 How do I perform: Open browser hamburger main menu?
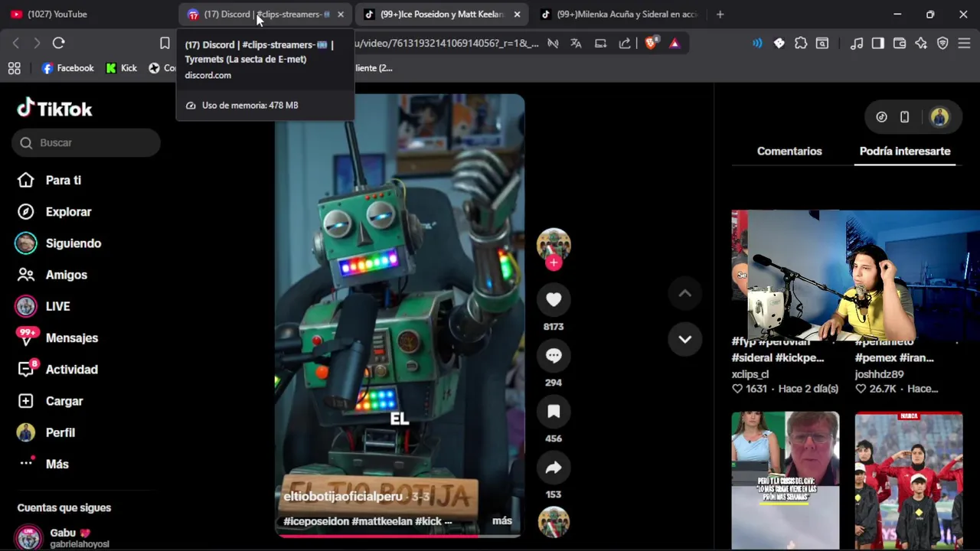[x=964, y=43]
